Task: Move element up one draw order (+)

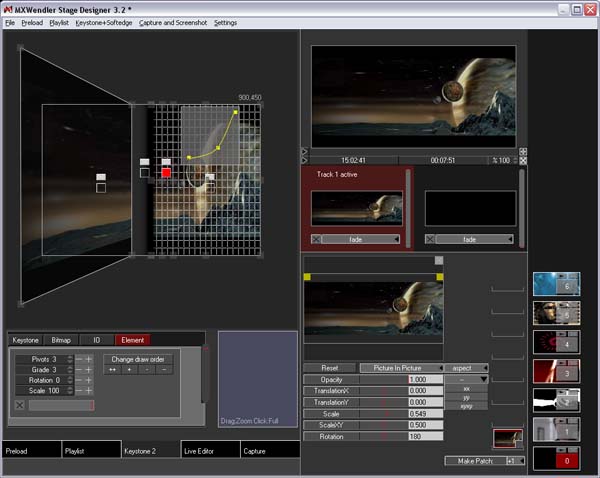Action: coord(129,370)
